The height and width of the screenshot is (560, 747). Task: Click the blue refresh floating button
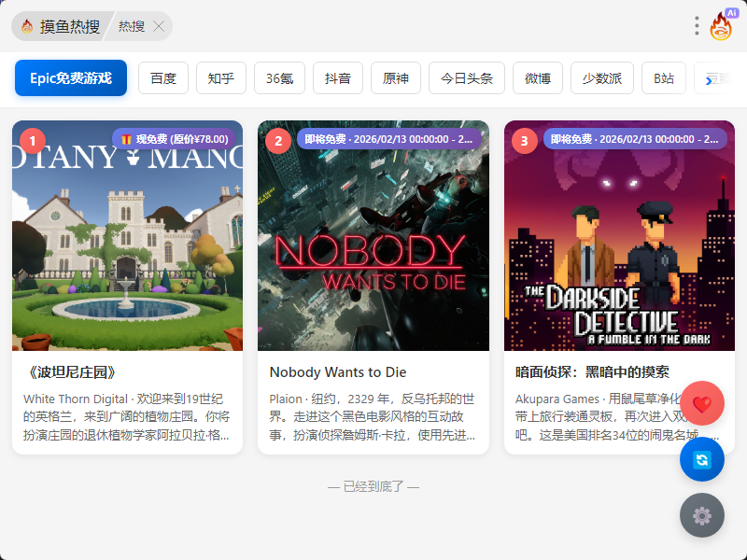pyautogui.click(x=702, y=459)
